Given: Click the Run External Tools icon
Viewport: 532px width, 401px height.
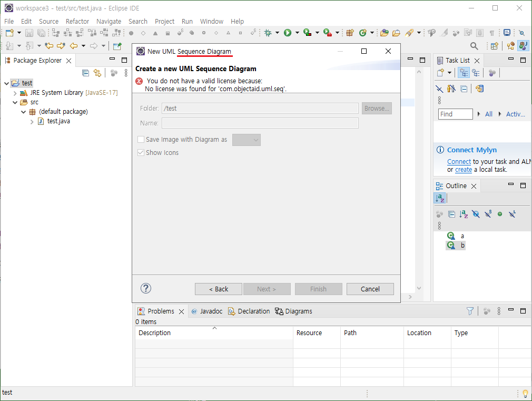Looking at the screenshot, I should click(328, 33).
